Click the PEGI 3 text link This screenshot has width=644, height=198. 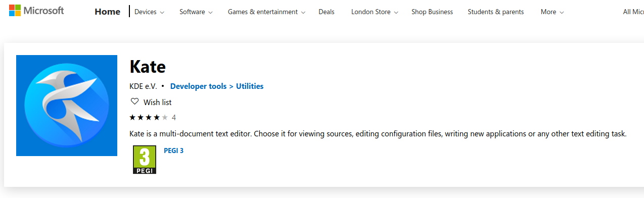click(x=173, y=151)
